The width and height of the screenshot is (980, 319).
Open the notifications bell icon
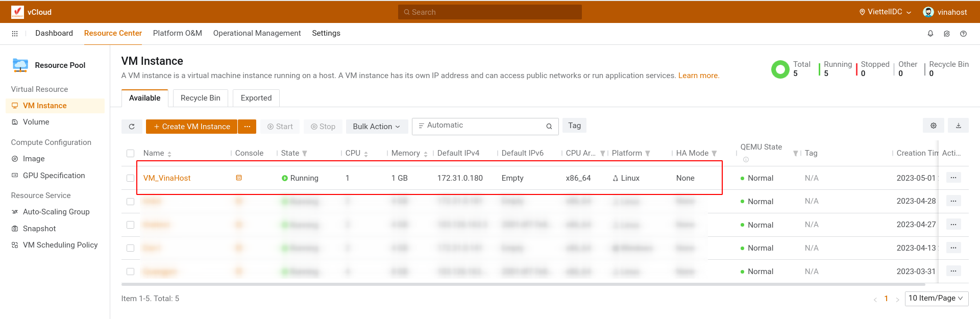pos(930,34)
